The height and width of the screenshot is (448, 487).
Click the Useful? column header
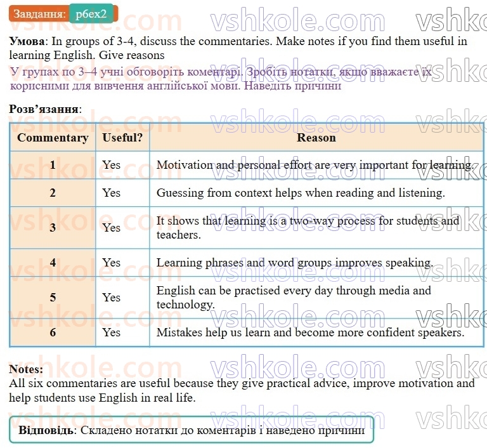pyautogui.click(x=122, y=138)
